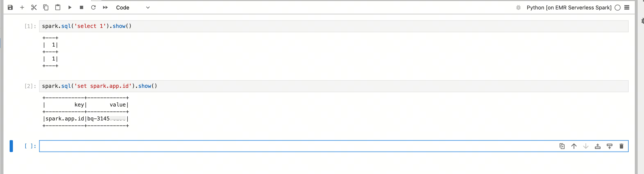Image resolution: width=644 pixels, height=174 pixels.
Task: Paste cell from clipboard icon
Action: (x=58, y=8)
